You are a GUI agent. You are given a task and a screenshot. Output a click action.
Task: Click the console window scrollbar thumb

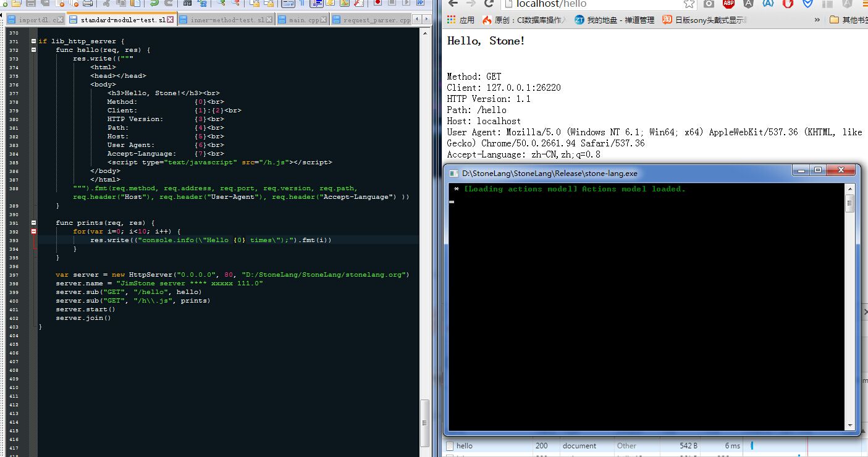850,203
